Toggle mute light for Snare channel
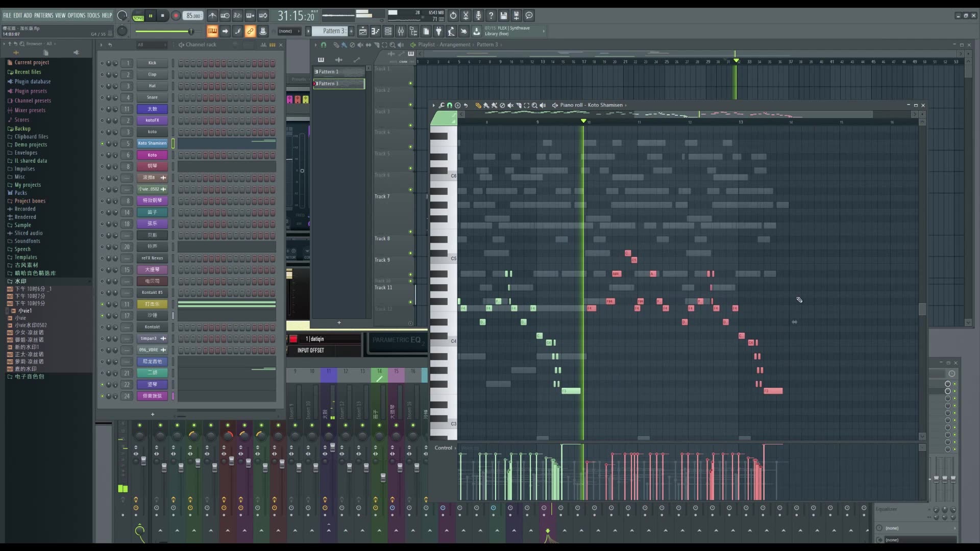This screenshot has height=551, width=980. (x=102, y=97)
